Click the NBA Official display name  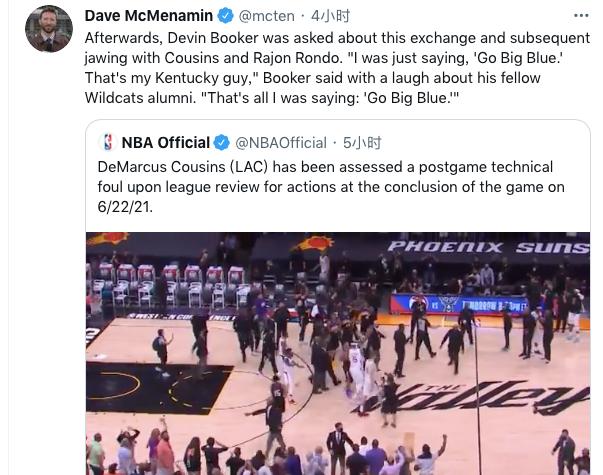pos(165,143)
